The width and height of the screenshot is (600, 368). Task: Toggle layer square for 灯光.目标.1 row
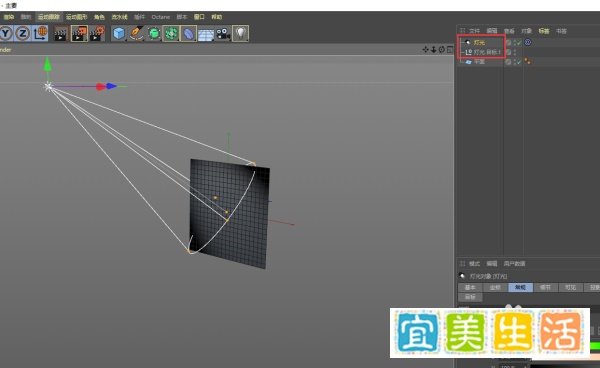tap(509, 52)
